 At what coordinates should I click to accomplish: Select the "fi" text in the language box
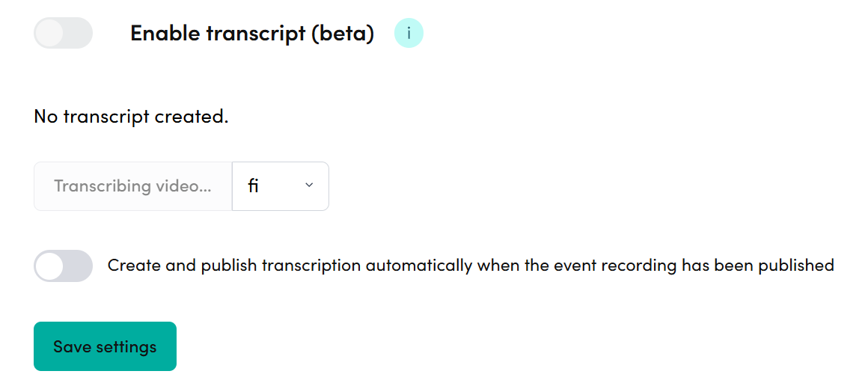[254, 186]
